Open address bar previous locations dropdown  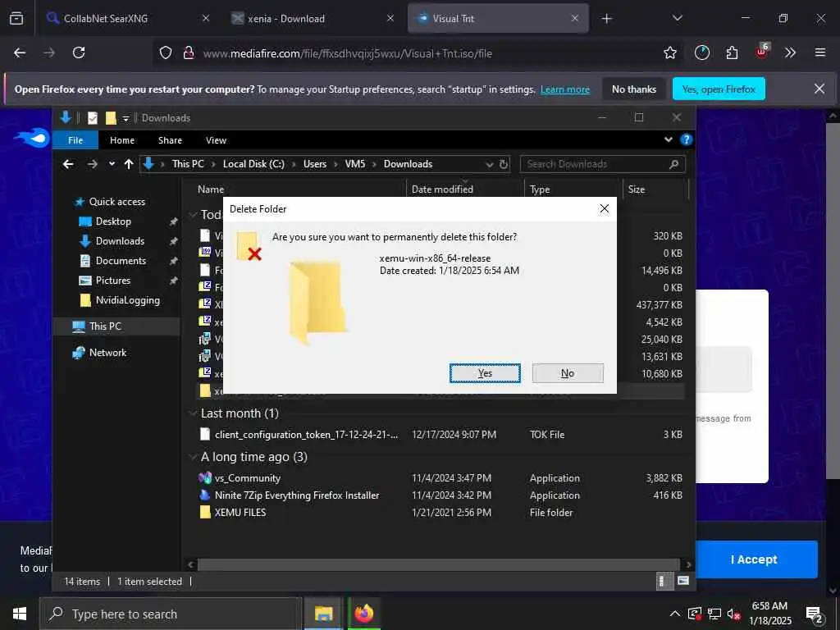[489, 164]
